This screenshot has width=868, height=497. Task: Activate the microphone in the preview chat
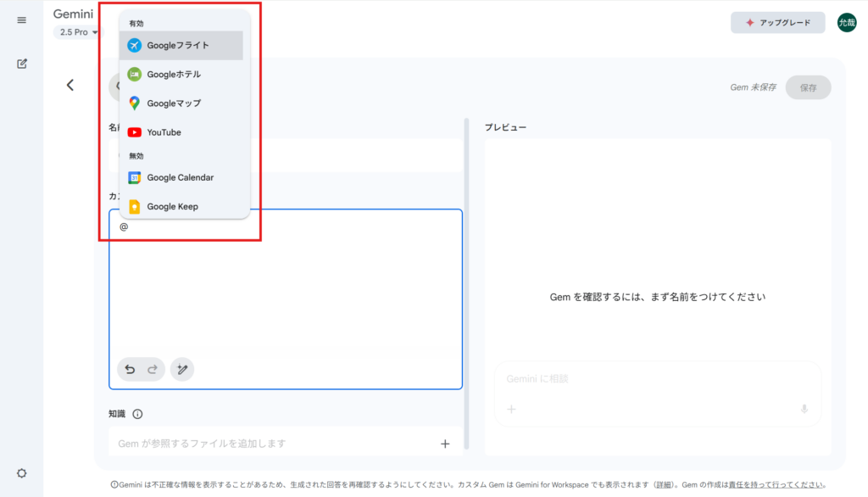click(804, 410)
